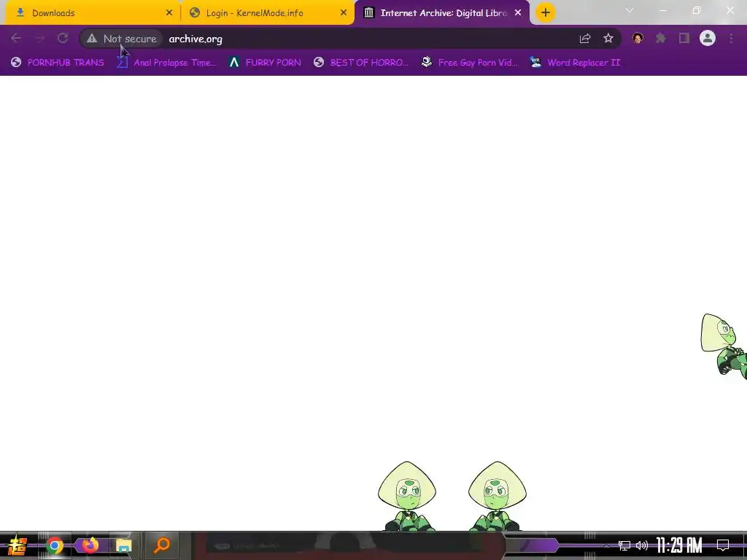Open the Start menu on the taskbar

point(18,545)
